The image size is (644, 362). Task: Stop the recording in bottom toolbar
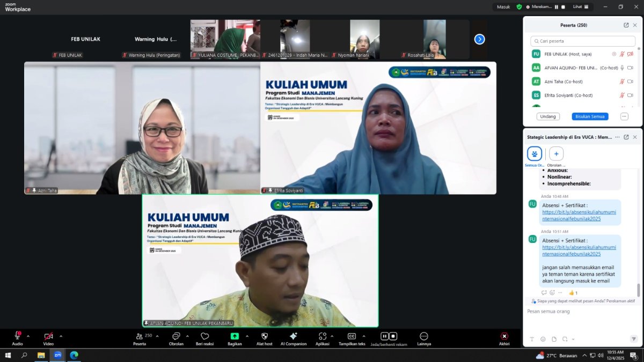(x=393, y=336)
